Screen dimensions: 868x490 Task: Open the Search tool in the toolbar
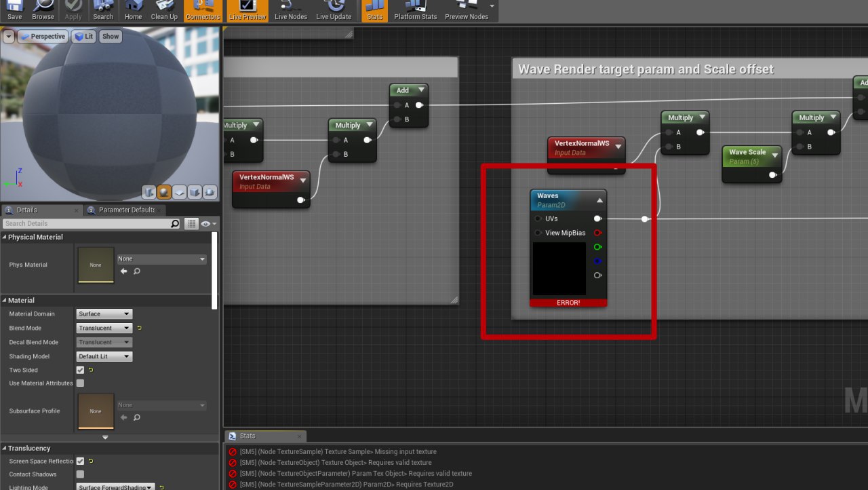click(103, 11)
